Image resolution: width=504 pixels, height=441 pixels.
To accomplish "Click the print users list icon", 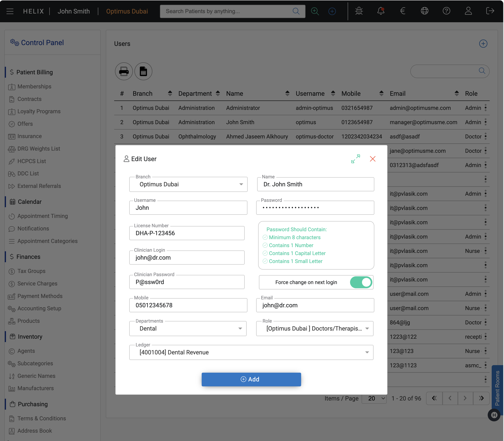I will click(124, 71).
